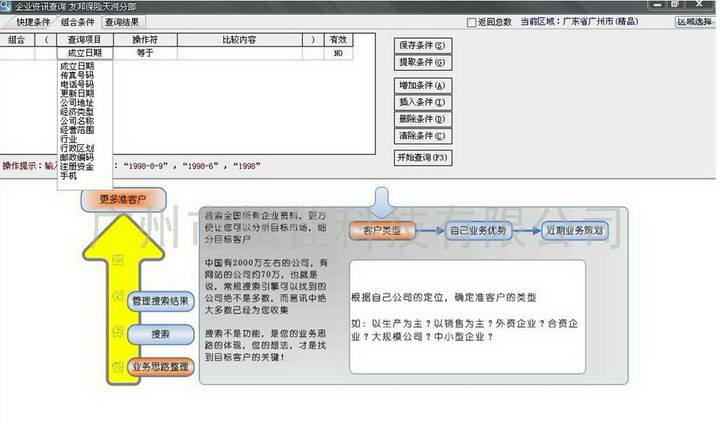Select the 近期业务策划 flow step
The height and width of the screenshot is (424, 720).
(x=575, y=231)
